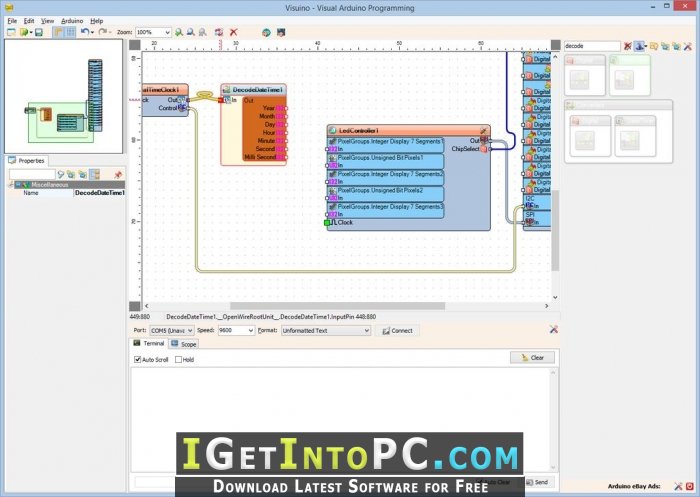Viewport: 700px width, 497px height.
Task: Click the LedController1 component title
Action: pyautogui.click(x=358, y=130)
